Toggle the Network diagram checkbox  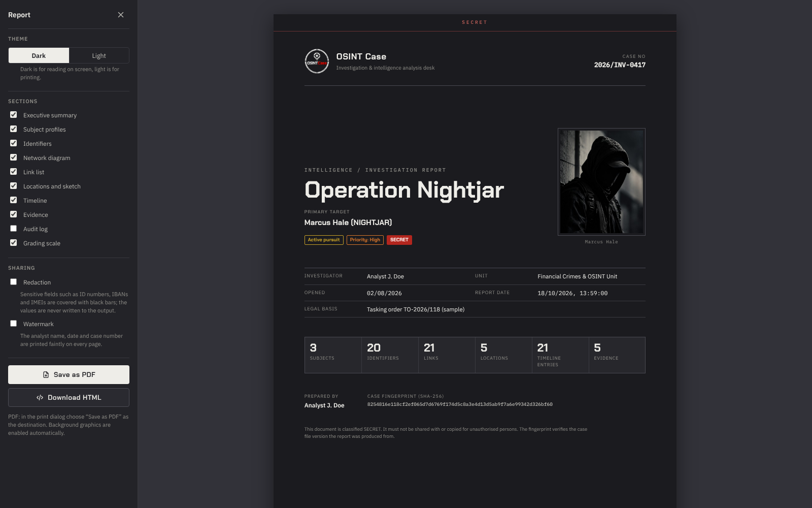14,157
